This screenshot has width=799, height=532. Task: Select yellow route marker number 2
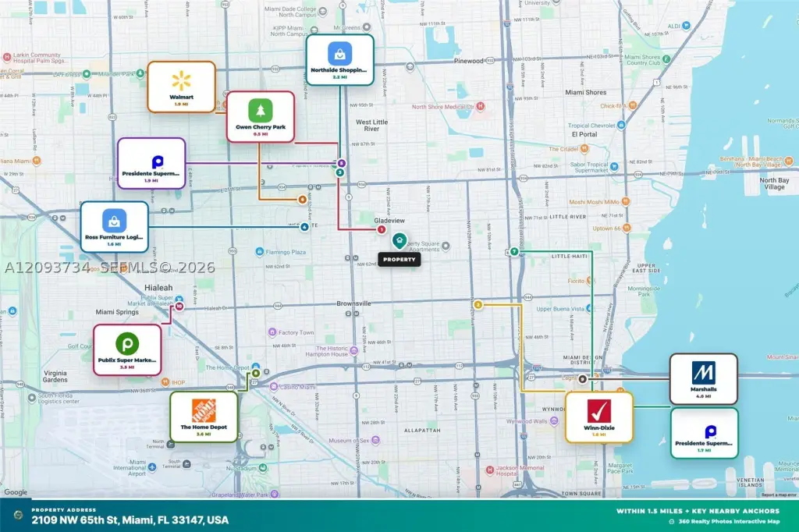click(478, 305)
